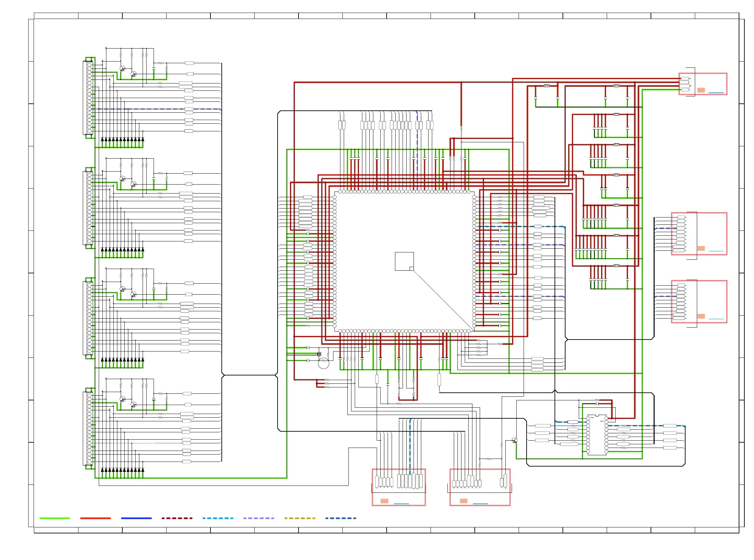Open blue link in lowest right-side pink box
754x560 pixels.
pyautogui.click(x=716, y=319)
